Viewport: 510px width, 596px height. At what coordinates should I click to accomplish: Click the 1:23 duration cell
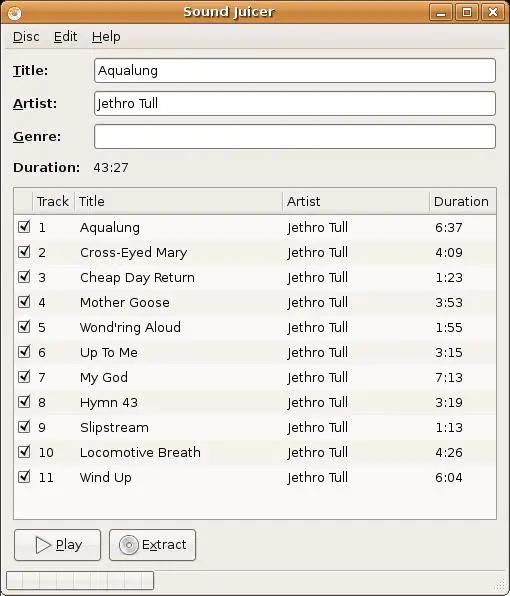[449, 277]
